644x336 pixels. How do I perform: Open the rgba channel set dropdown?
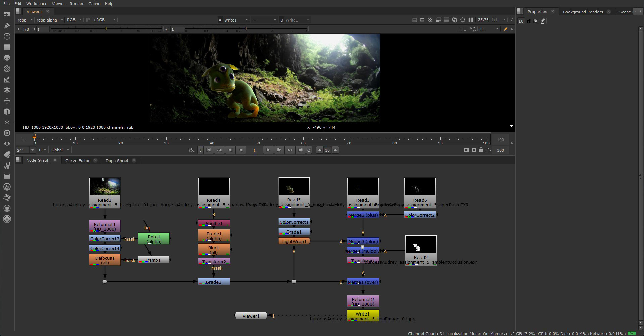coord(25,20)
